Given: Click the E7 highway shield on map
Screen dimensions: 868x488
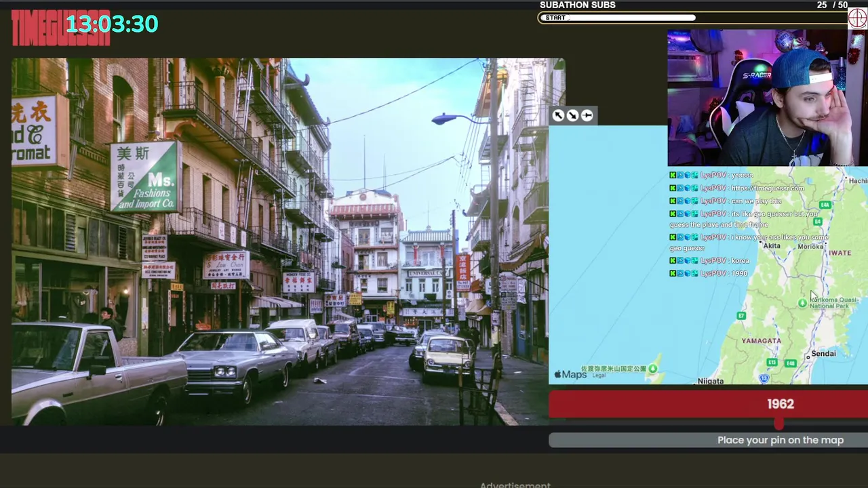Looking at the screenshot, I should [x=741, y=316].
